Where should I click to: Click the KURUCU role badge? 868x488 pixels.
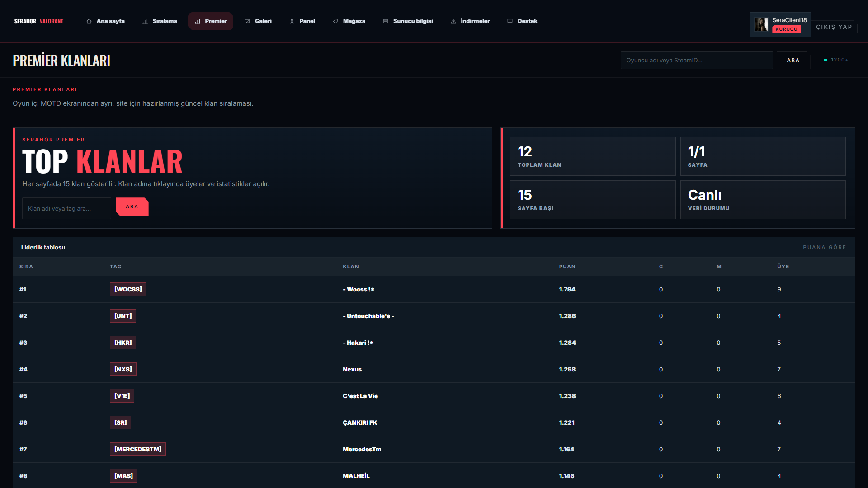coord(787,29)
